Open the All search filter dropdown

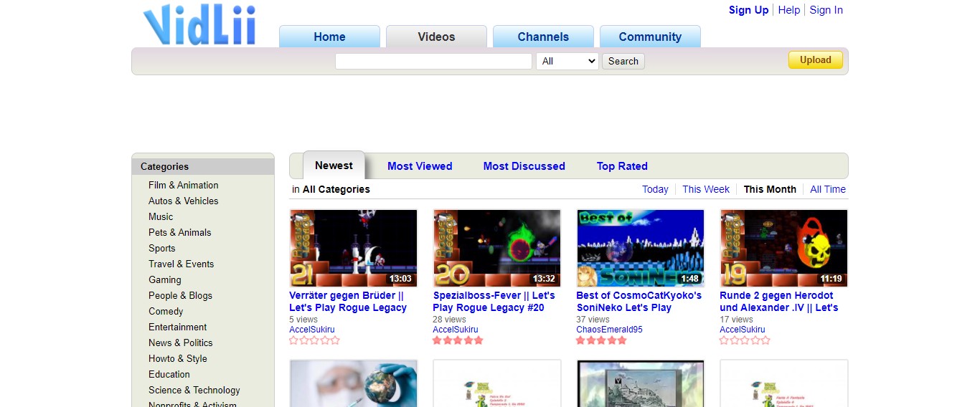567,61
